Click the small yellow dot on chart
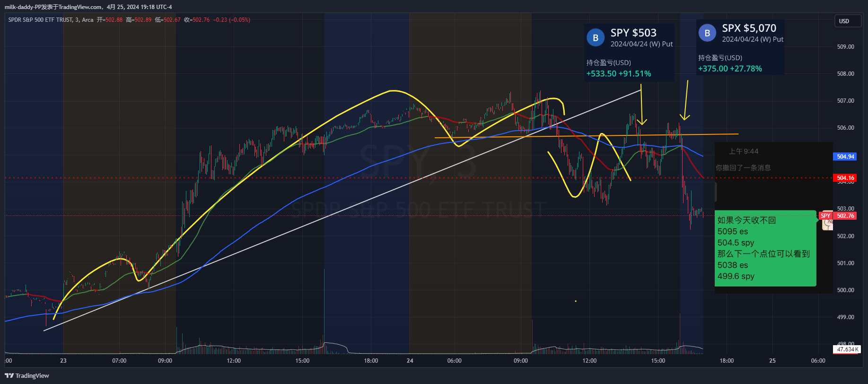The width and height of the screenshot is (868, 384). pos(576,301)
